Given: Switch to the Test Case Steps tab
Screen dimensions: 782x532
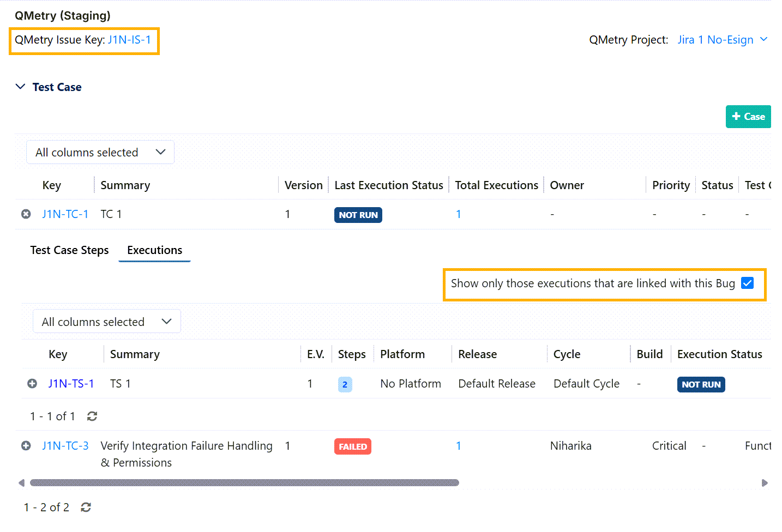Looking at the screenshot, I should pos(69,250).
